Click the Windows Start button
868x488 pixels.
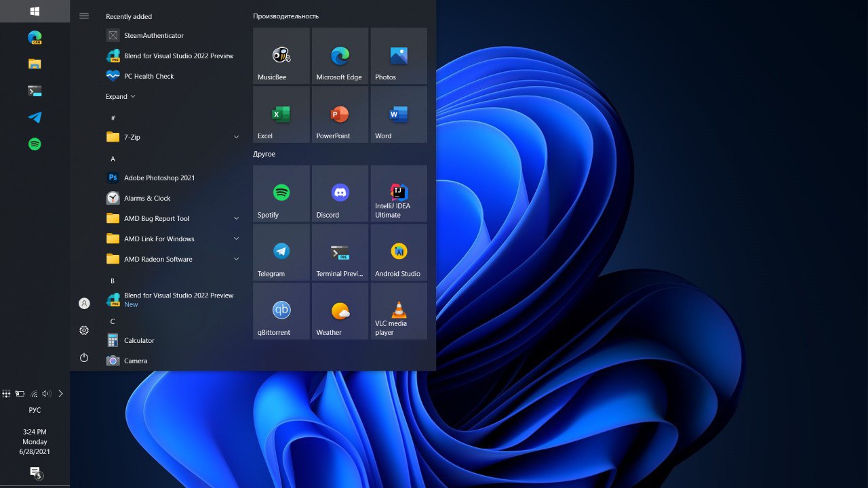click(35, 11)
